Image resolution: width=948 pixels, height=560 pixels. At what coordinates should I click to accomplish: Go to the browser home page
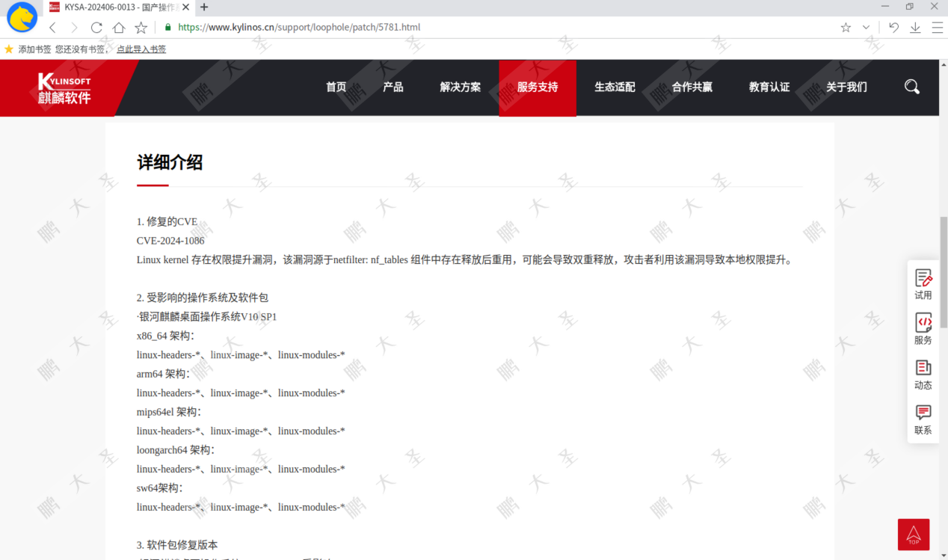point(118,28)
